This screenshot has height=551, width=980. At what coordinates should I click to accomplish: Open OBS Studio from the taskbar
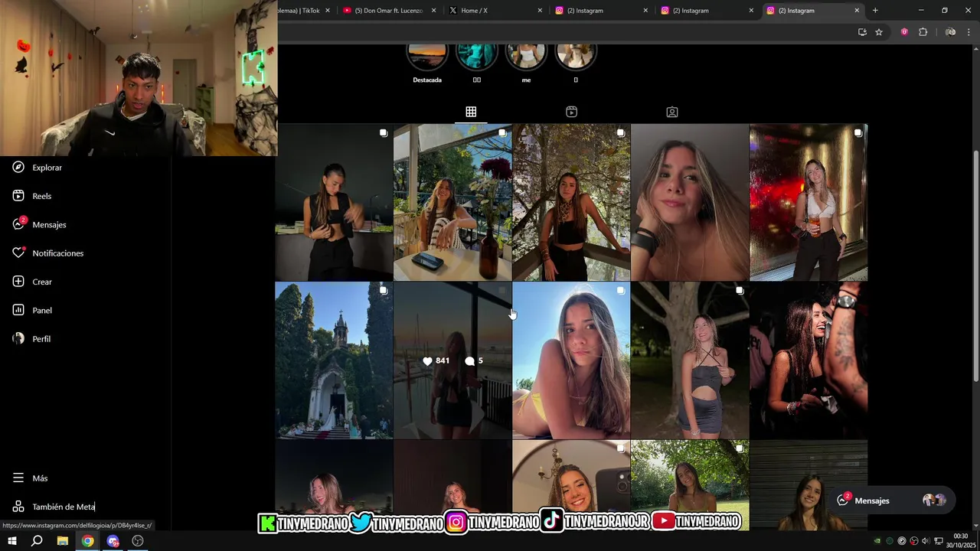[138, 541]
